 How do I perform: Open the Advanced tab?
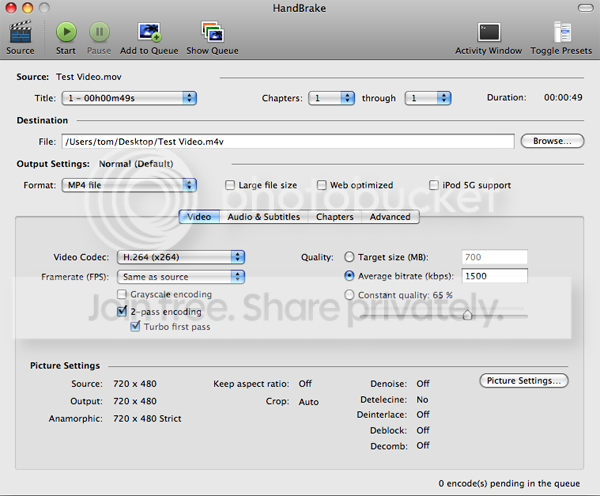tap(390, 217)
